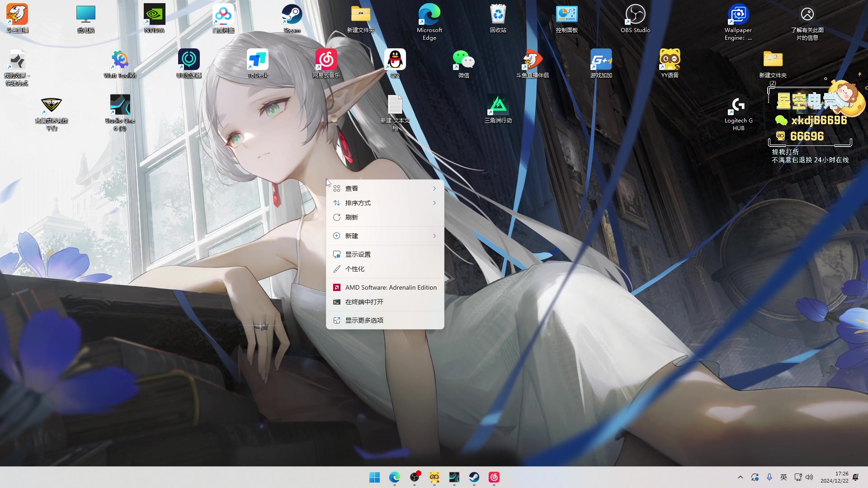Open the taskbar clock and date
The width and height of the screenshot is (868, 488).
[x=835, y=477]
